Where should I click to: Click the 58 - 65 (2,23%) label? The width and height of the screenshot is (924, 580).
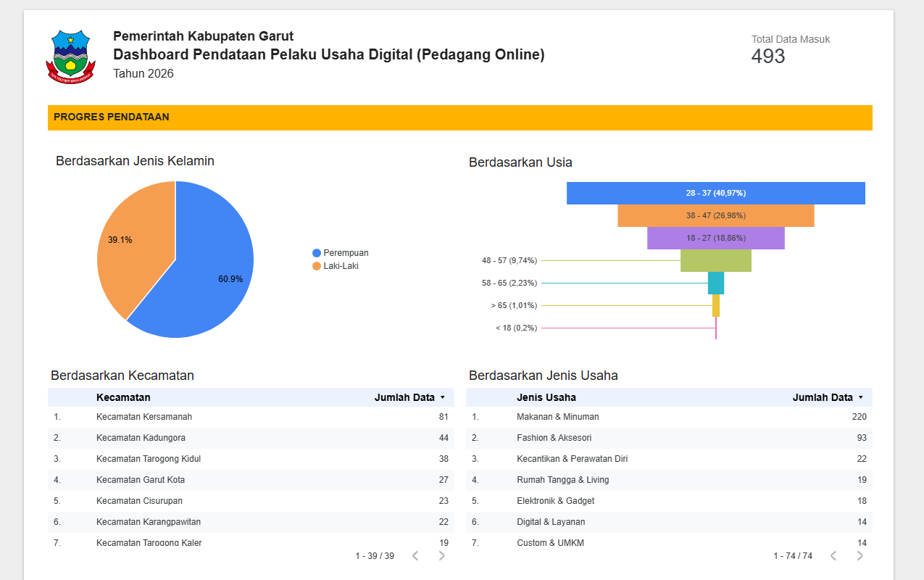(x=509, y=283)
